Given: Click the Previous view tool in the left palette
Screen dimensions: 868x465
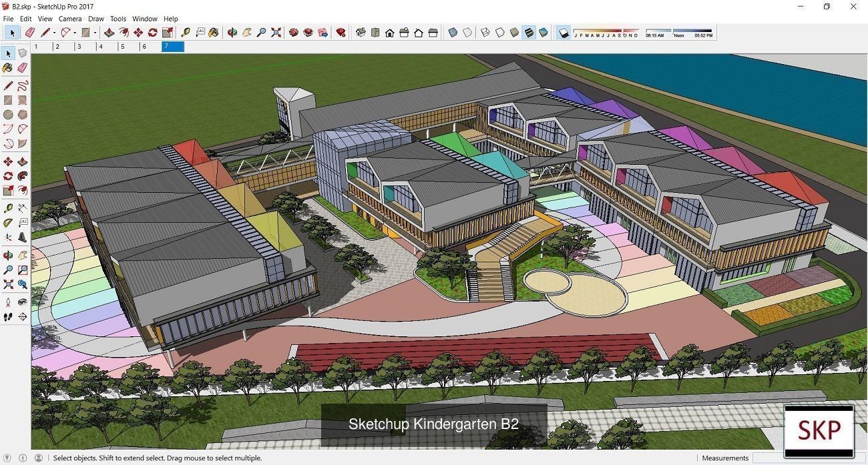Looking at the screenshot, I should tap(23, 284).
